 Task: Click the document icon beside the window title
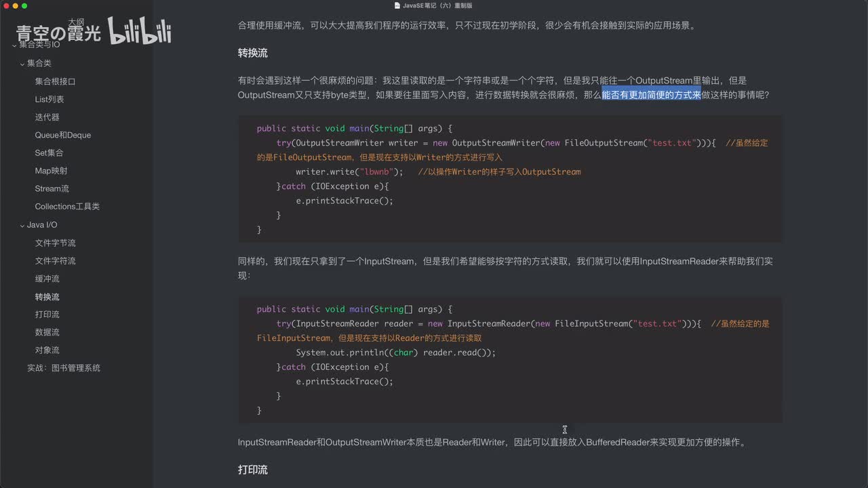tap(397, 5)
